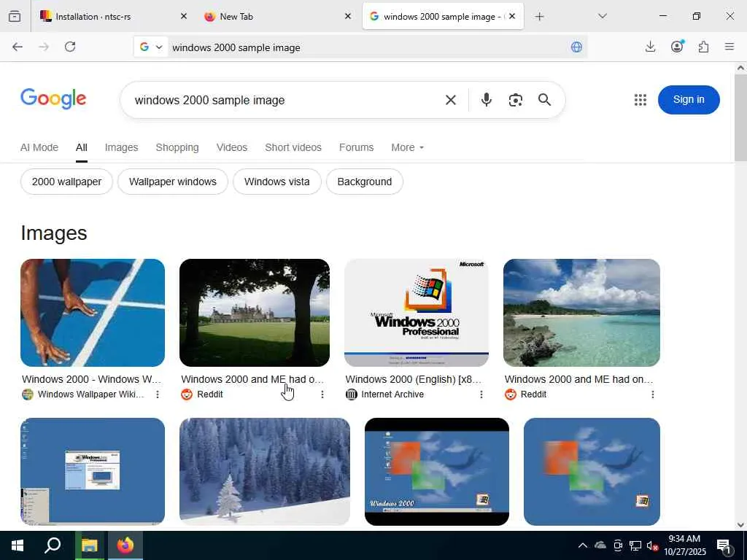Click the Internet Archive source icon

pyautogui.click(x=351, y=394)
